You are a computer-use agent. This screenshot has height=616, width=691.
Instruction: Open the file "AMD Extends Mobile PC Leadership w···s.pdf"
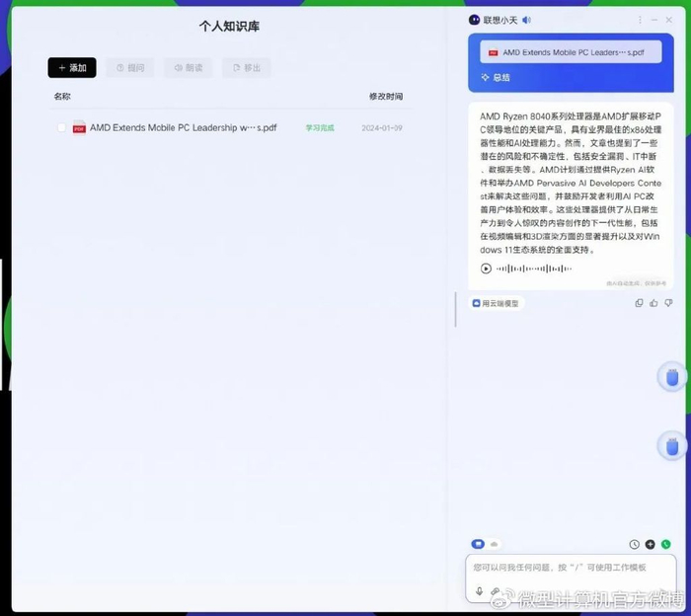coord(184,127)
